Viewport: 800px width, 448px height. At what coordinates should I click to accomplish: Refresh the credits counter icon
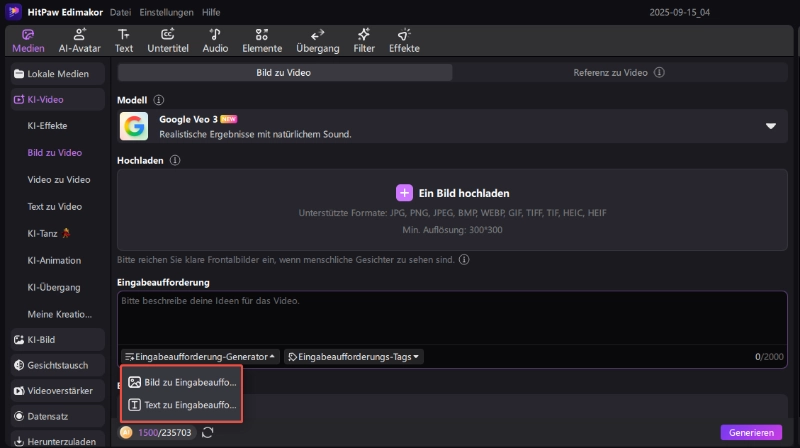coord(207,433)
